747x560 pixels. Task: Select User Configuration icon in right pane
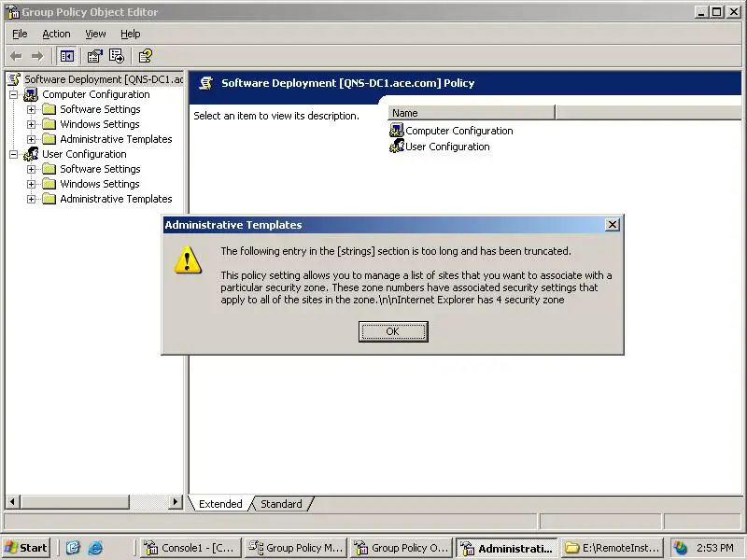pos(397,147)
